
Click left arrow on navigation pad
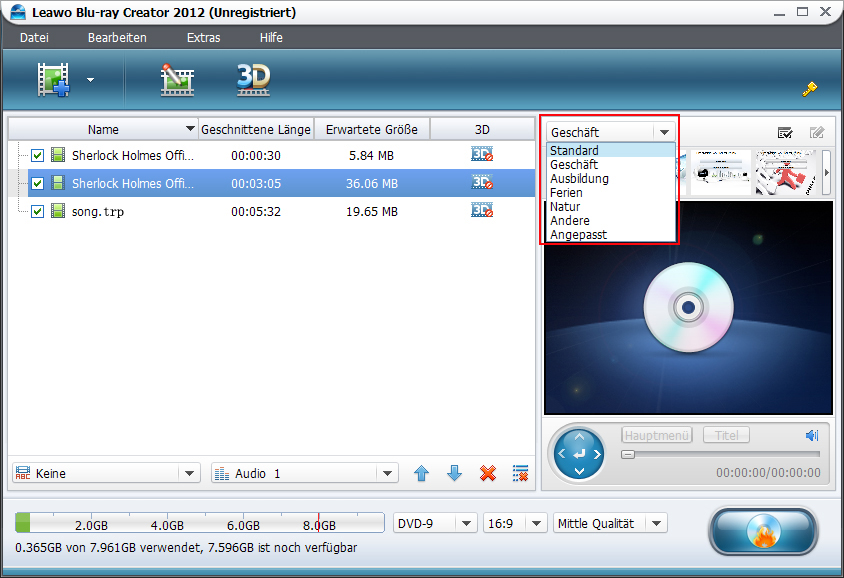(x=561, y=454)
